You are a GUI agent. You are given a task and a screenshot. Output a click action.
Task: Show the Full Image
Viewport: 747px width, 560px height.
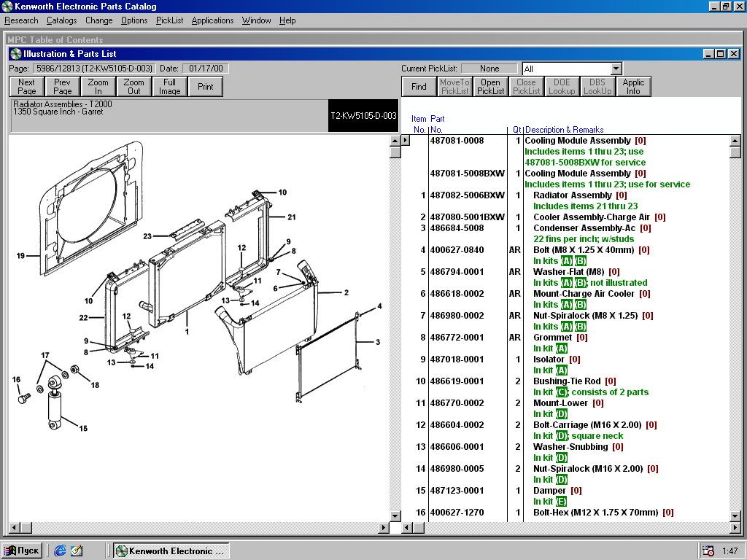point(169,87)
